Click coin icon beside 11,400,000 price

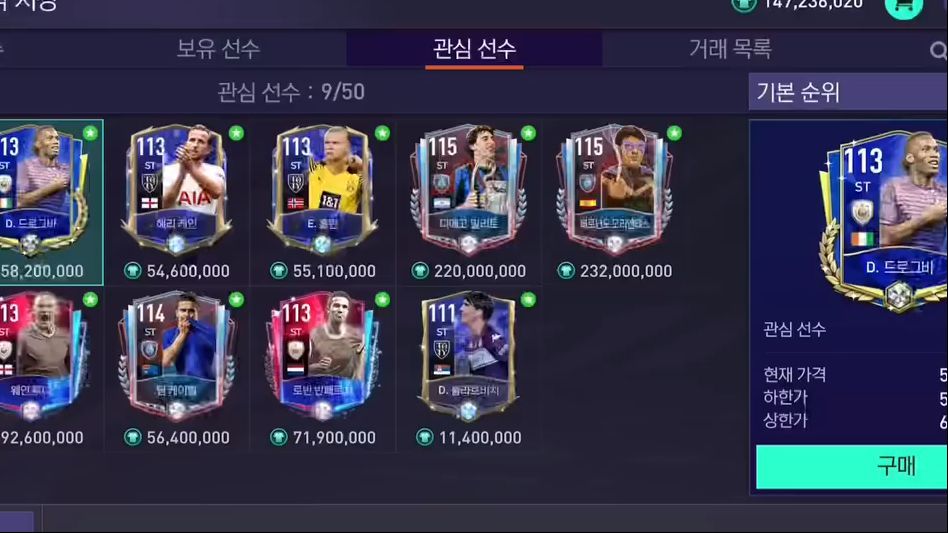(424, 437)
